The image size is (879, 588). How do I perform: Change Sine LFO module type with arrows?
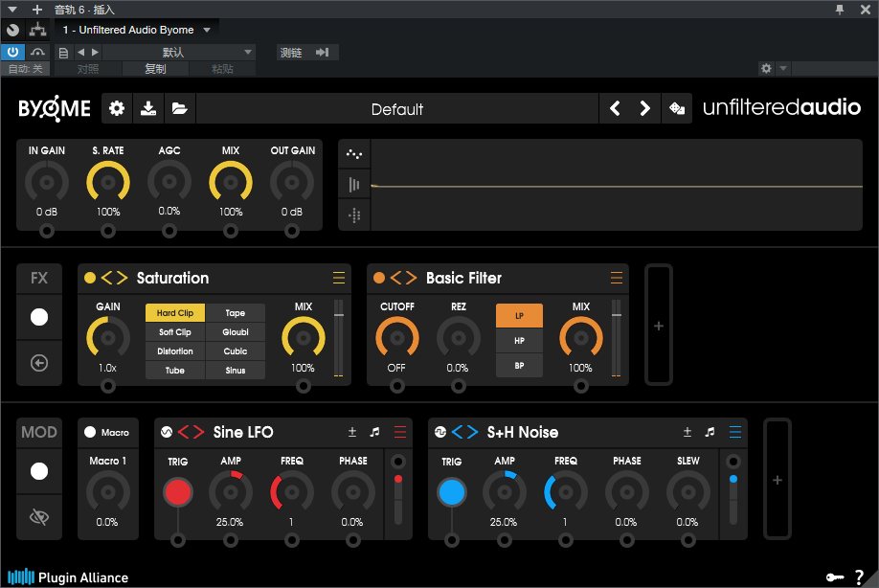(x=192, y=432)
